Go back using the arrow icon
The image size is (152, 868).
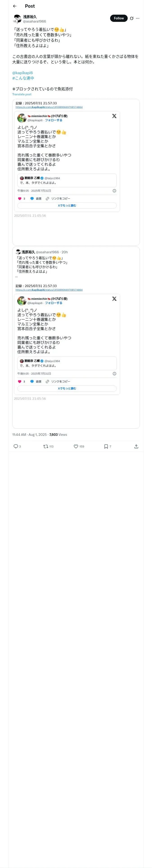point(14,6)
